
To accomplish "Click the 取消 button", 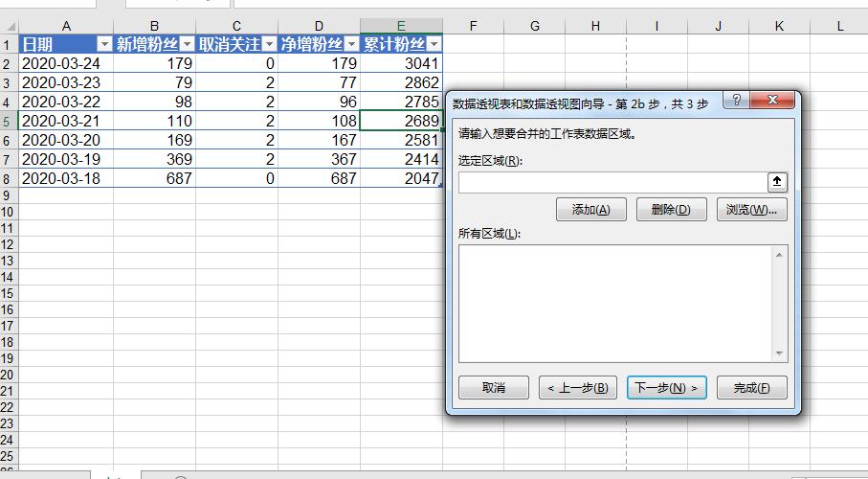I will pos(494,388).
